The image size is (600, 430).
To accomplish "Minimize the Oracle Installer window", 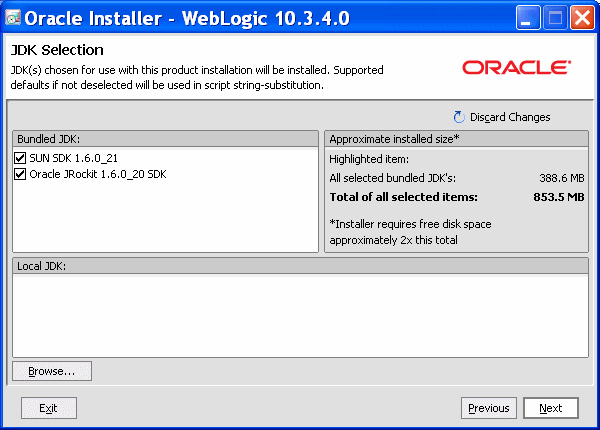I will pyautogui.click(x=528, y=18).
